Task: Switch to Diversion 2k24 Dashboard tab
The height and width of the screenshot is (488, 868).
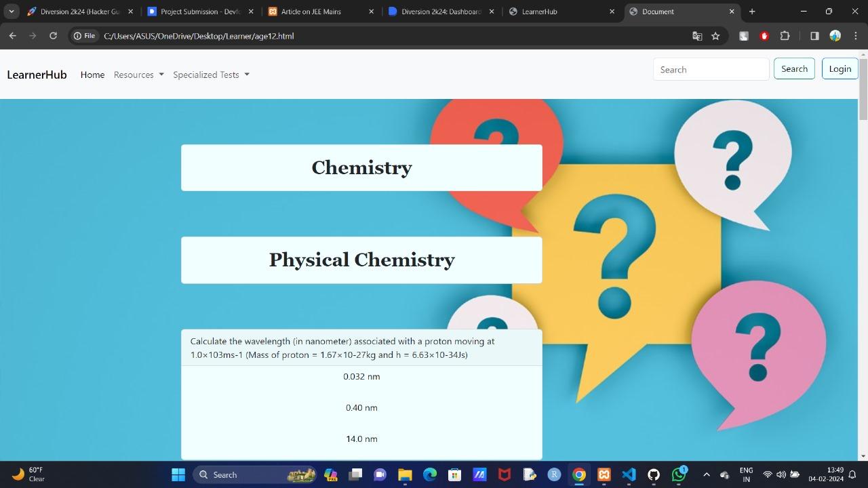Action: pos(441,12)
